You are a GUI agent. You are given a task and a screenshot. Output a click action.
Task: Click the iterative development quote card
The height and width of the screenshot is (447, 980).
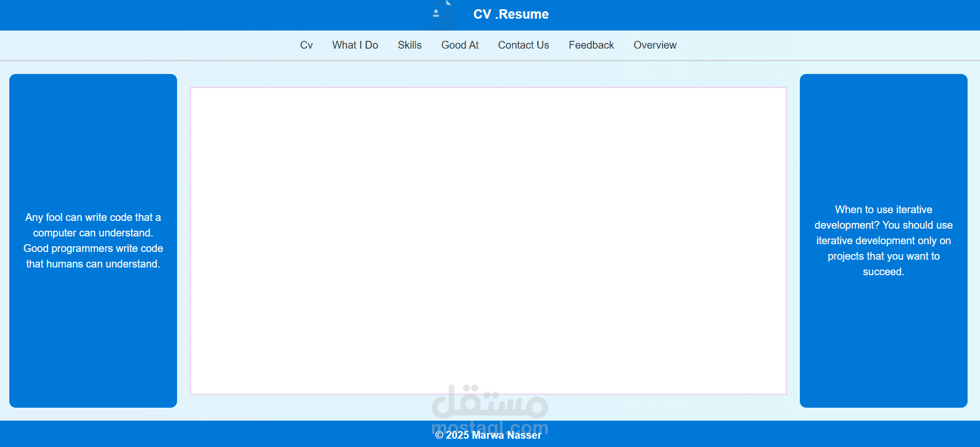pos(884,241)
